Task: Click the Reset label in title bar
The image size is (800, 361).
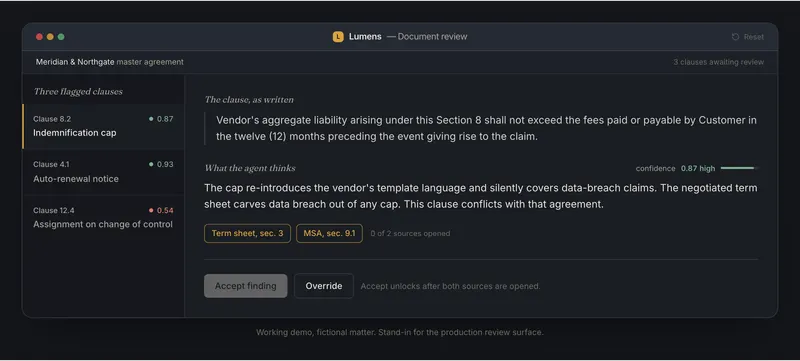Action: [754, 37]
